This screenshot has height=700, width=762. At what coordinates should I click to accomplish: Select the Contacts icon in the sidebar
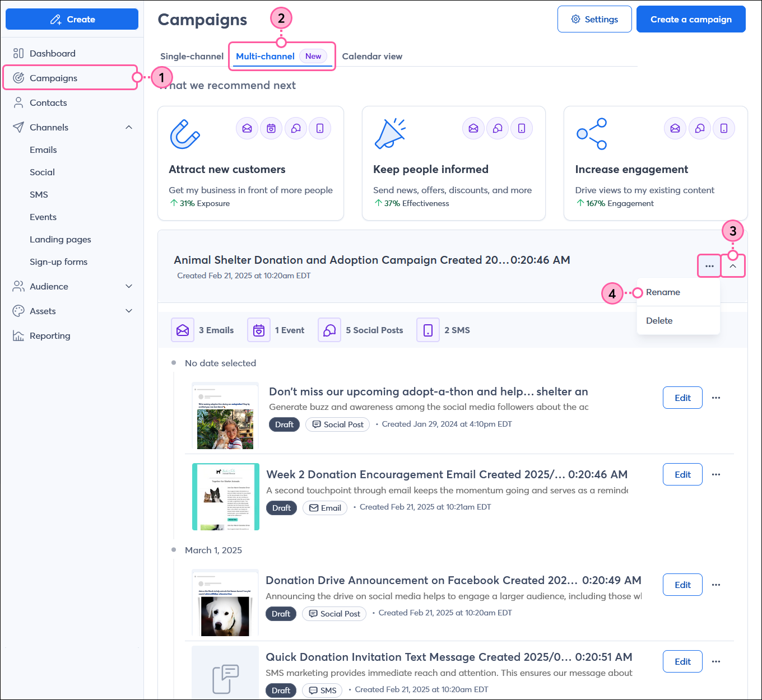point(18,102)
